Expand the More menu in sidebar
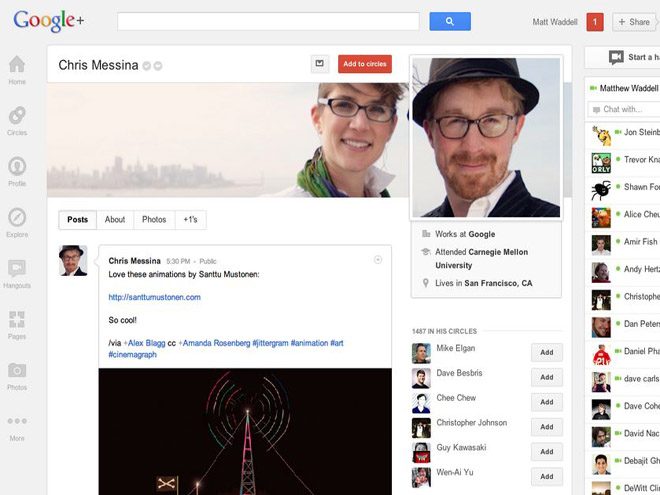The image size is (660, 495). [17, 425]
